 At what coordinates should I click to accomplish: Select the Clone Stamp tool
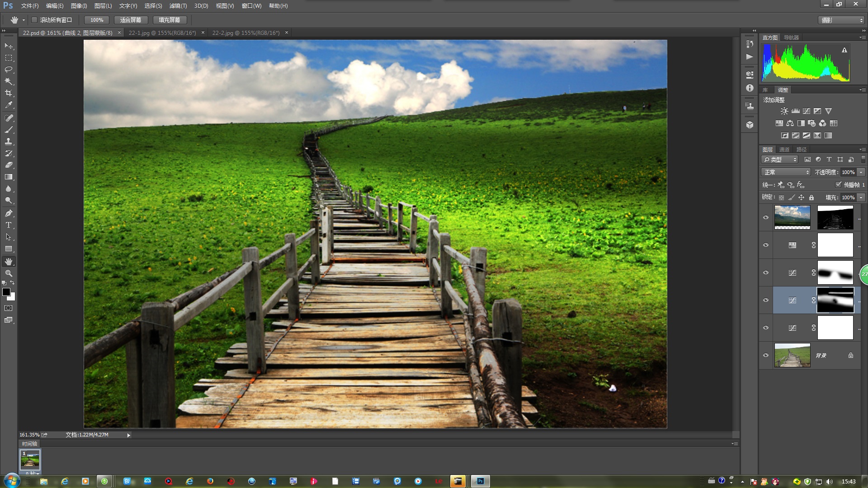click(9, 141)
